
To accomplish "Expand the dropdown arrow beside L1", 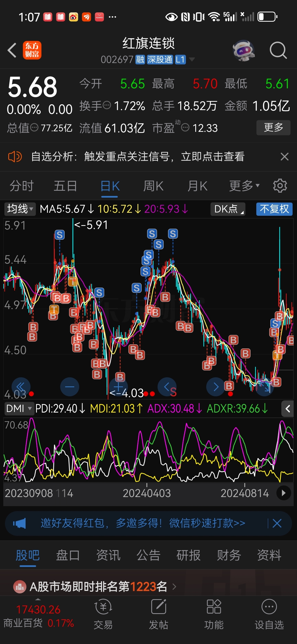I will (x=192, y=59).
